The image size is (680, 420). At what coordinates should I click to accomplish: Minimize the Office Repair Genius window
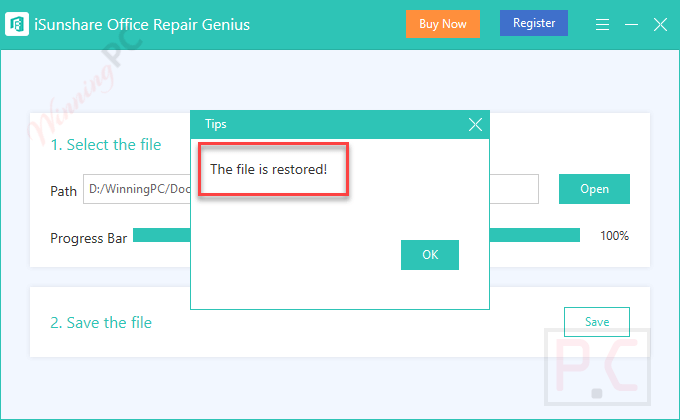[631, 25]
